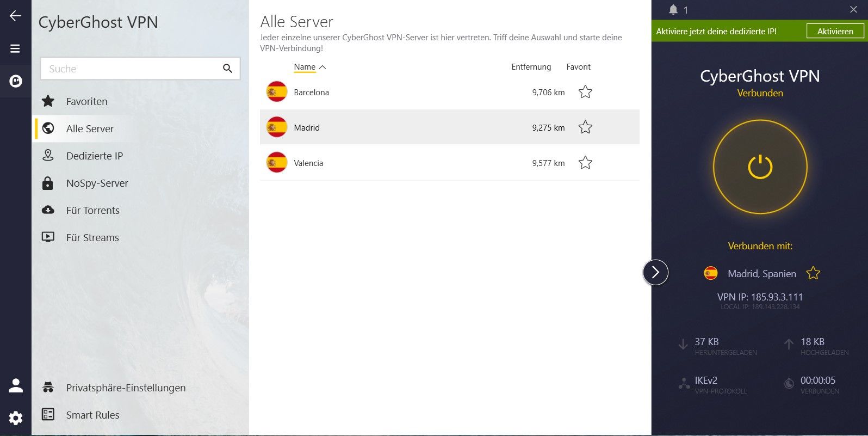Click the Aktivieren button
Screen dimensions: 868x436
point(835,31)
